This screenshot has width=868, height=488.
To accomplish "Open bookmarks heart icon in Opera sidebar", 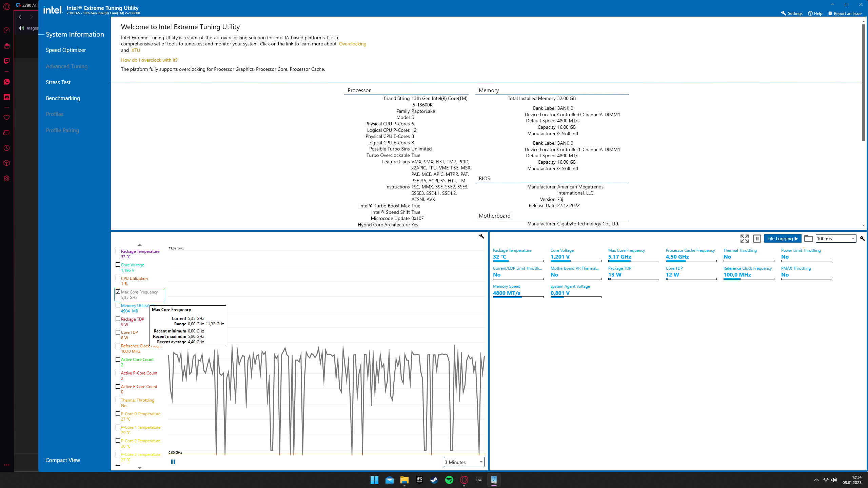I will click(7, 118).
